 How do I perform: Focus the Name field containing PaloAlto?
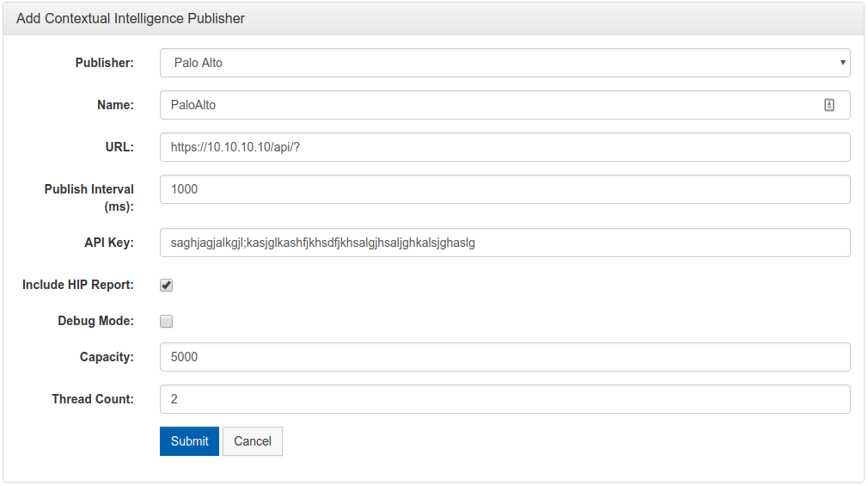pyautogui.click(x=504, y=105)
